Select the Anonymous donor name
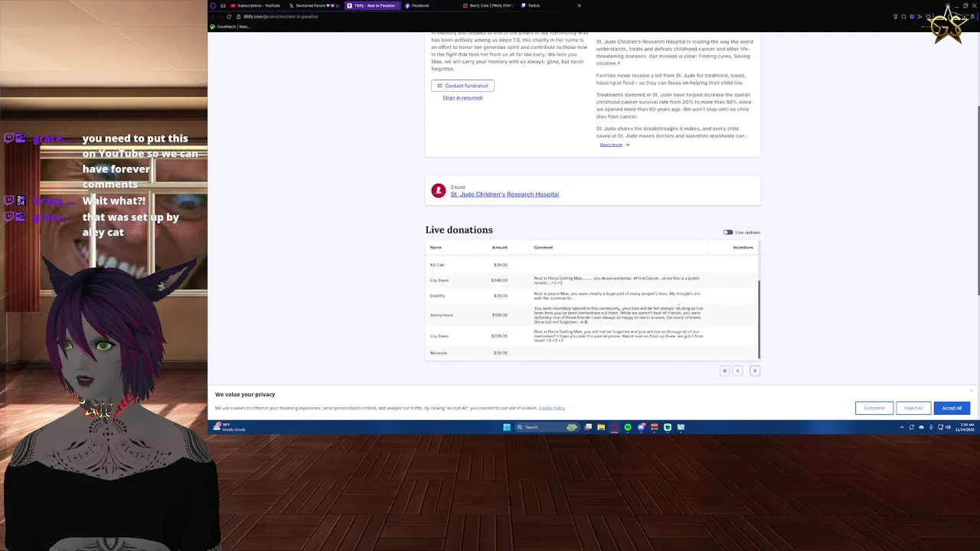Screen dimensions: 980x551 coord(441,315)
